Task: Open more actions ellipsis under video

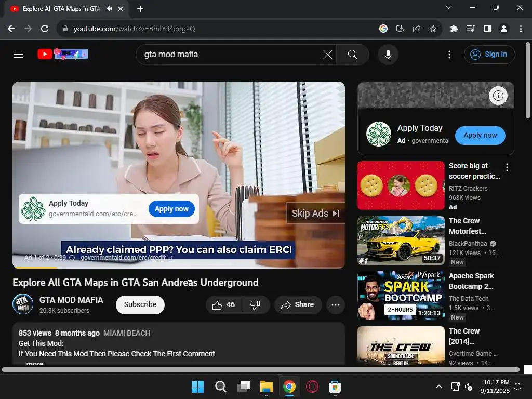Action: click(336, 304)
